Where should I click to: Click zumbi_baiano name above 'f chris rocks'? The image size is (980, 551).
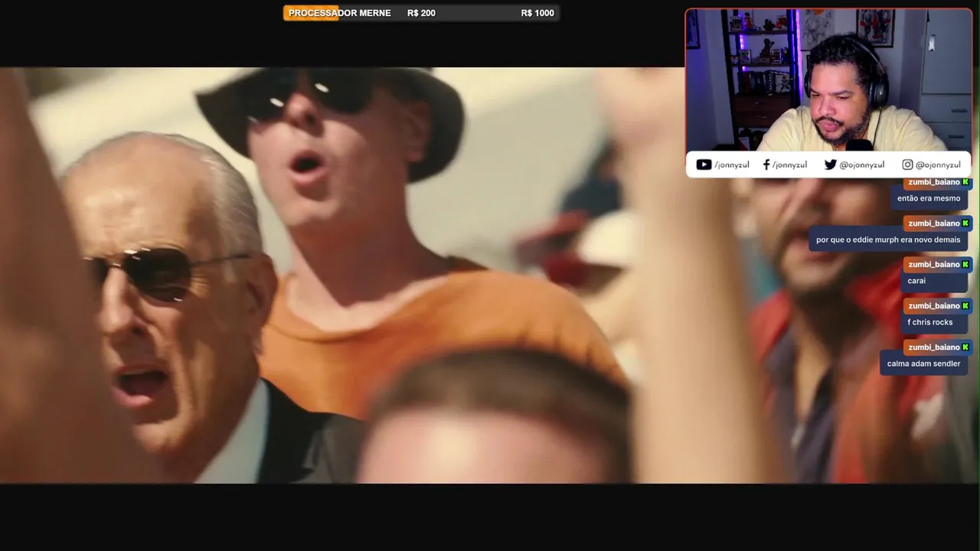[x=934, y=306]
